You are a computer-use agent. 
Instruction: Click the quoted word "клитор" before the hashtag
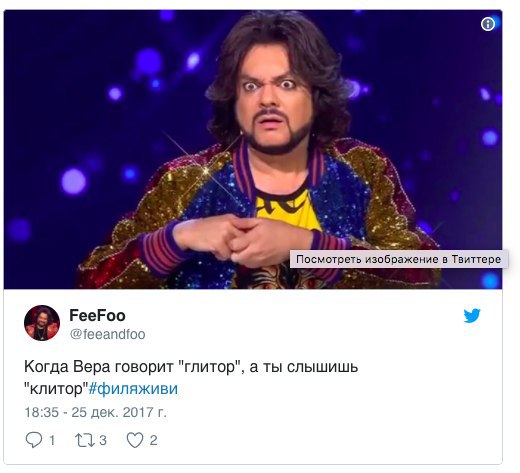pyautogui.click(x=56, y=388)
